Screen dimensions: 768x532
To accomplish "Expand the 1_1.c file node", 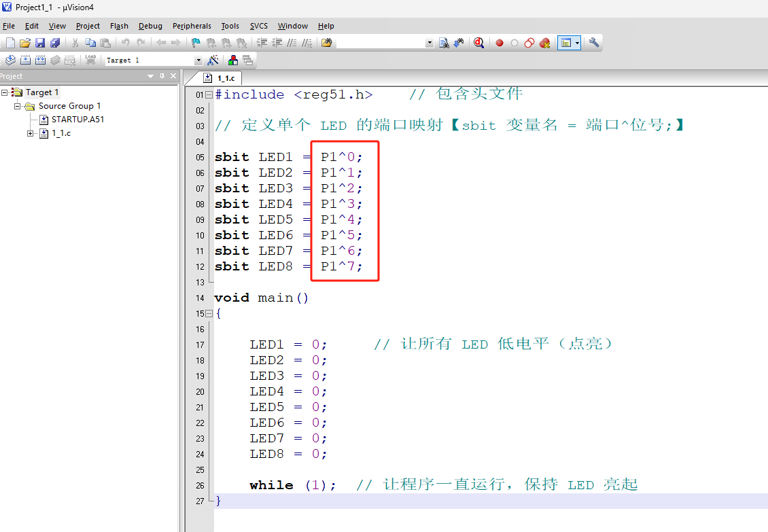I will tap(31, 133).
